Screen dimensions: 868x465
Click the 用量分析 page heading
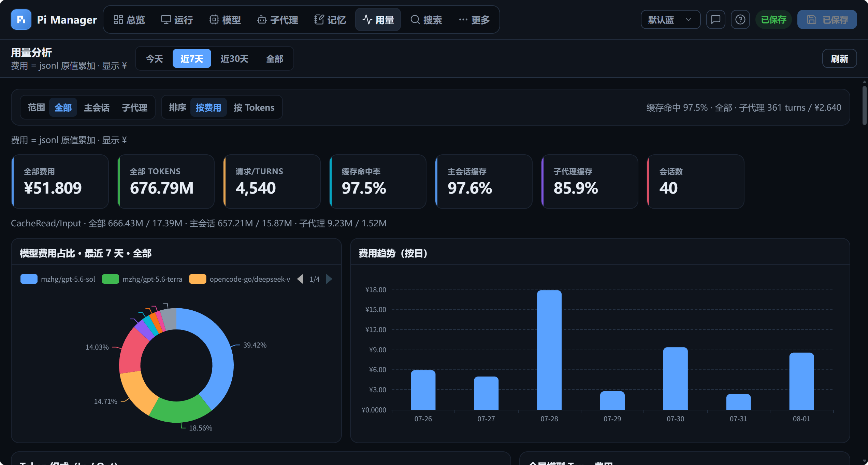pos(31,52)
